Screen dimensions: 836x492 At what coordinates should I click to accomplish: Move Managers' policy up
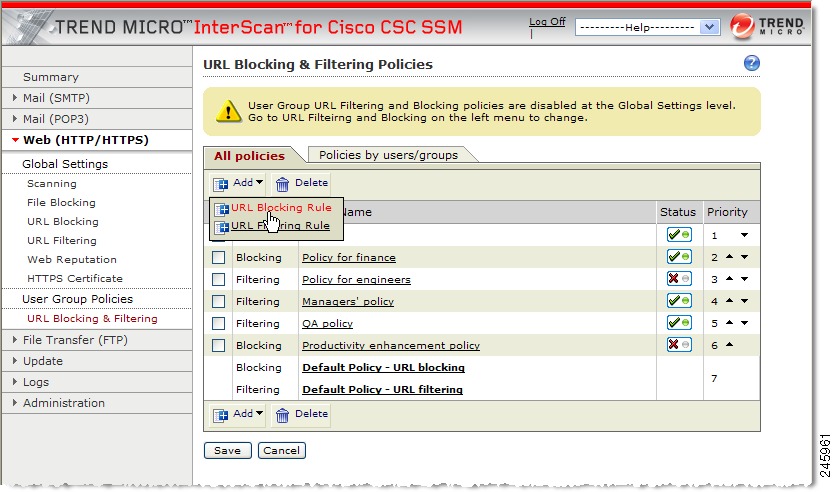click(x=729, y=301)
